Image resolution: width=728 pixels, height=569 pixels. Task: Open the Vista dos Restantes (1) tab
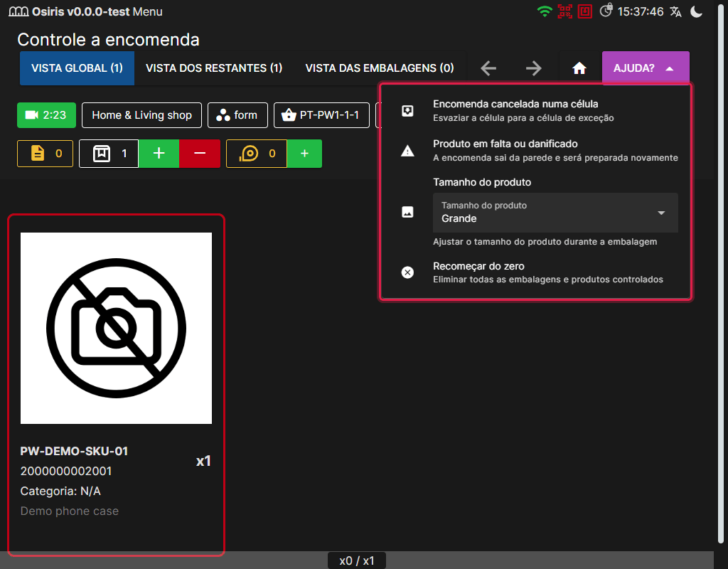(x=214, y=68)
